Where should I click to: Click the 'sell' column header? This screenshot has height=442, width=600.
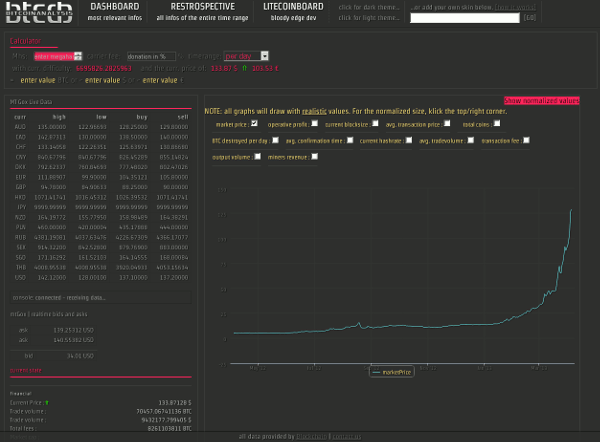tap(183, 117)
